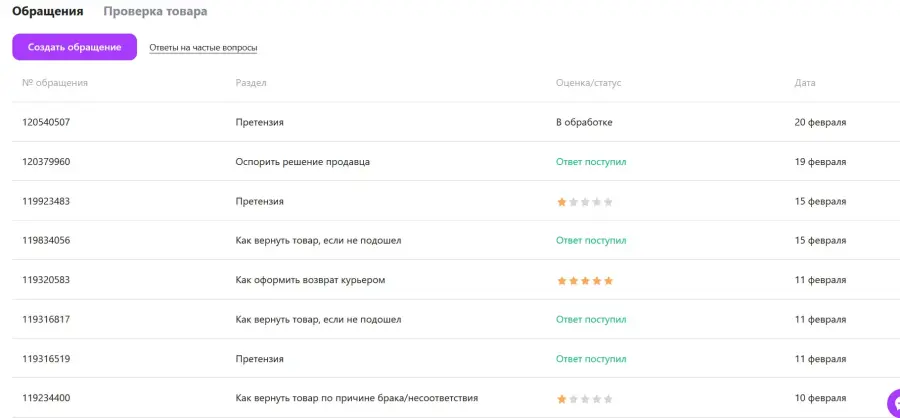Select Как оформить возврат курьером entry
This screenshot has width=900, height=418.
[x=310, y=280]
